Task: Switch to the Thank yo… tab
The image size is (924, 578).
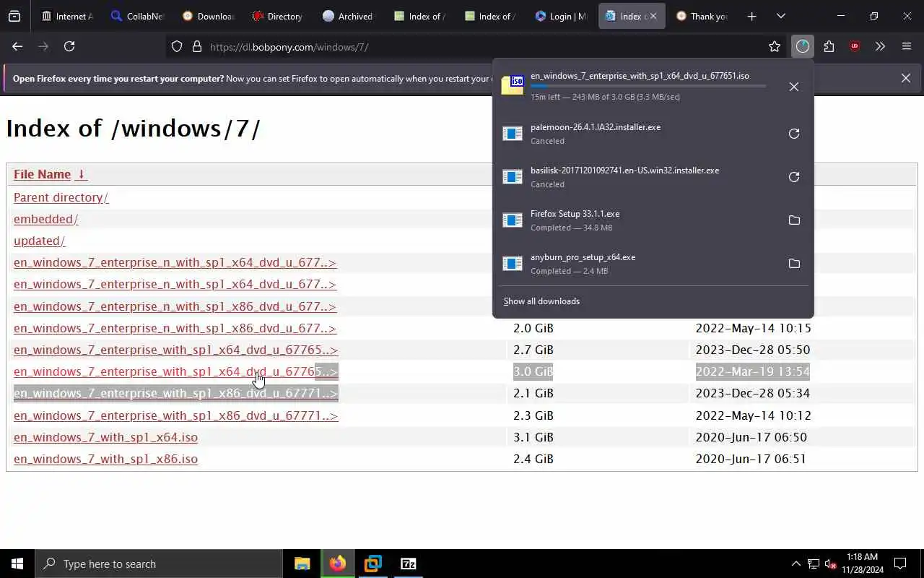Action: (x=702, y=16)
